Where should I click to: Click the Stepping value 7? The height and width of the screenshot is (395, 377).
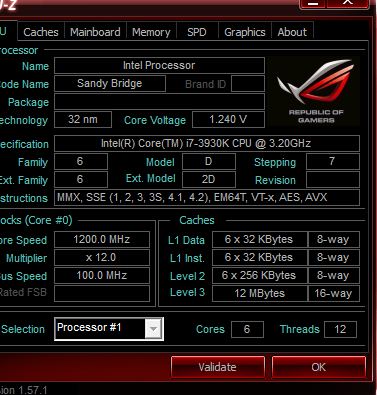333,162
